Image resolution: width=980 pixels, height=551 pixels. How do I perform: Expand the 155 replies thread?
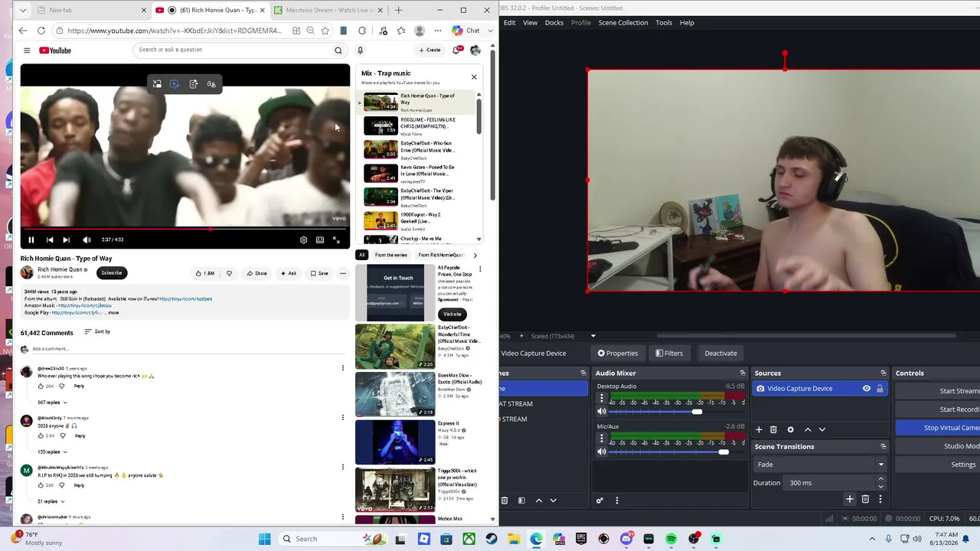(52, 452)
